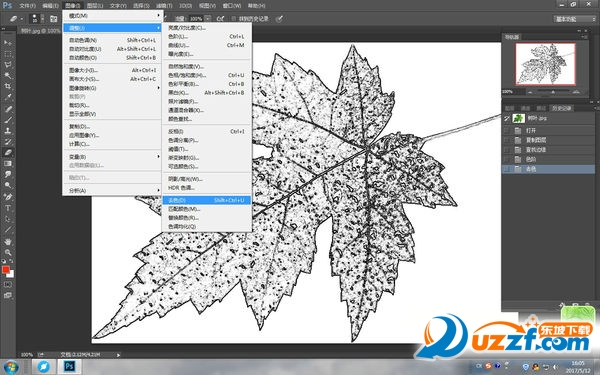The height and width of the screenshot is (375, 600).
Task: Select the Eraser tool in toolbox
Action: coord(8,152)
